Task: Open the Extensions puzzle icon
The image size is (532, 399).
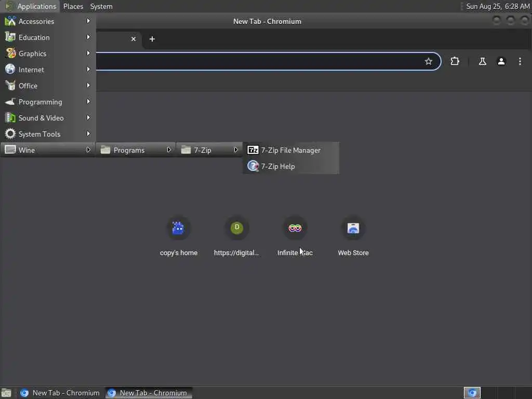Action: pos(455,61)
